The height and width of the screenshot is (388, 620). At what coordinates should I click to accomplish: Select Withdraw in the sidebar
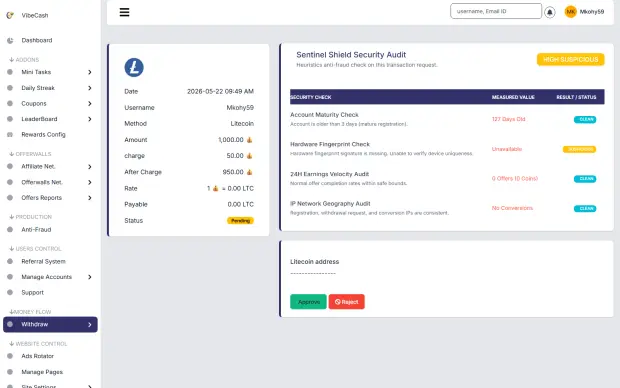[50, 324]
